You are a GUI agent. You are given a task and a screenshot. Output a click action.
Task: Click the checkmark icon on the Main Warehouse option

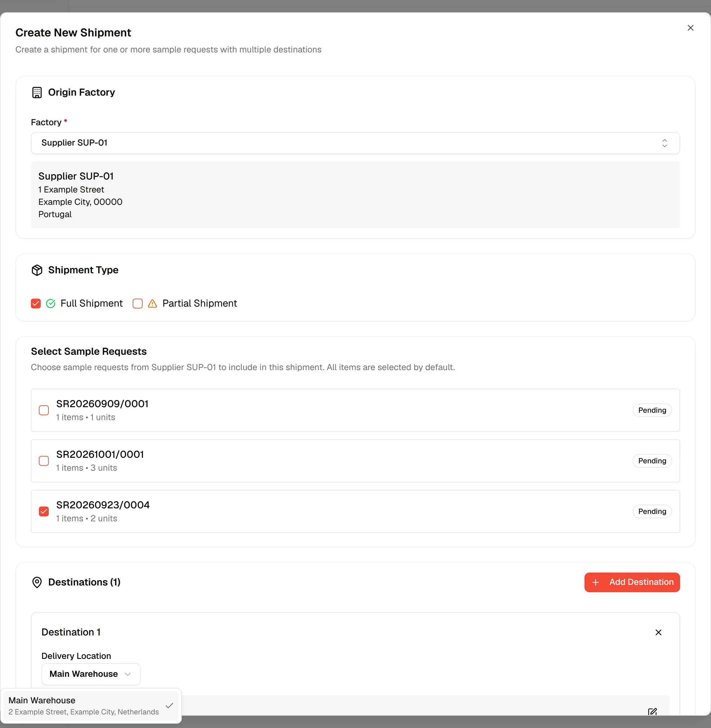(x=169, y=705)
